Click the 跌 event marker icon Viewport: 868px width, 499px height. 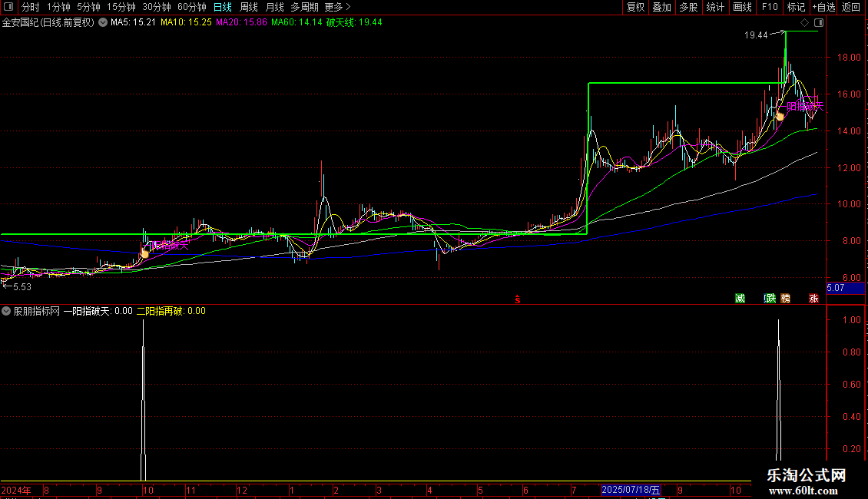pyautogui.click(x=770, y=298)
